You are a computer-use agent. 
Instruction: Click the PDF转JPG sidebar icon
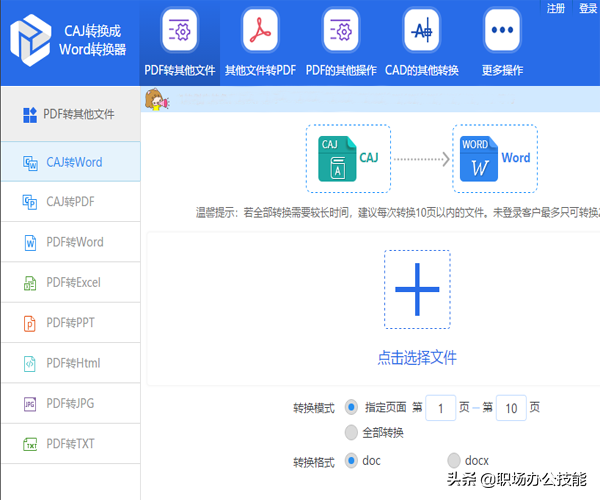point(30,404)
